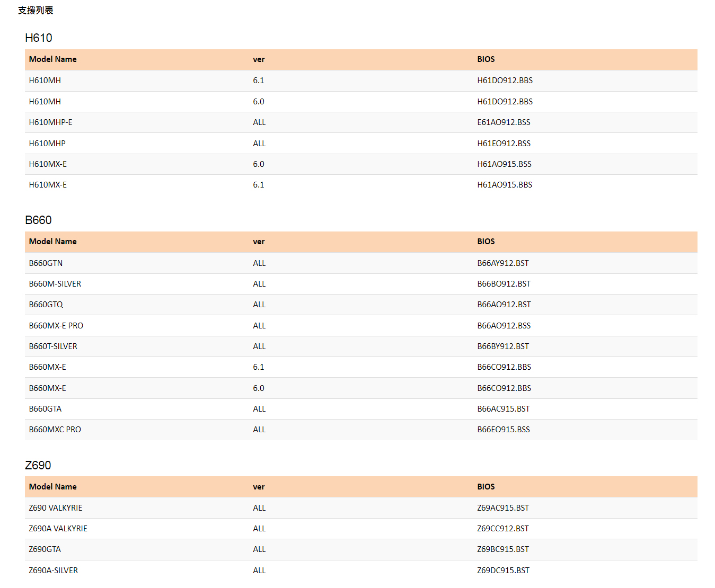
Task: Click the B66AC915.BST BIOS for B660GTA
Action: (504, 409)
